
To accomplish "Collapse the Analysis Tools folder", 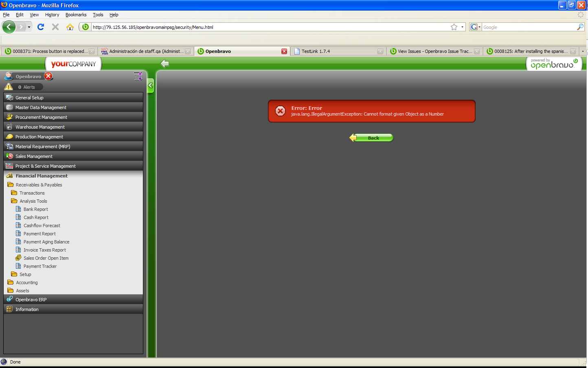I will (29, 201).
